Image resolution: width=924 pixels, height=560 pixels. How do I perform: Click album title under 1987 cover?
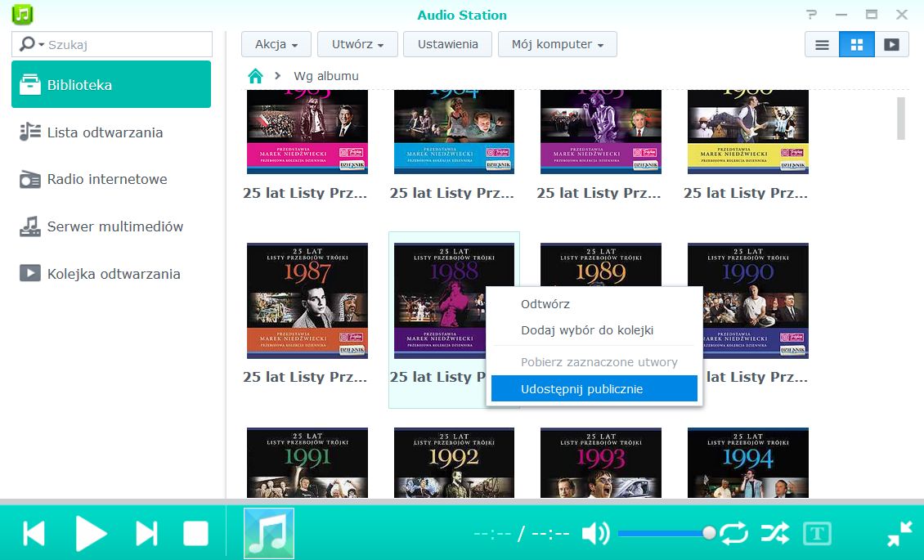point(305,377)
